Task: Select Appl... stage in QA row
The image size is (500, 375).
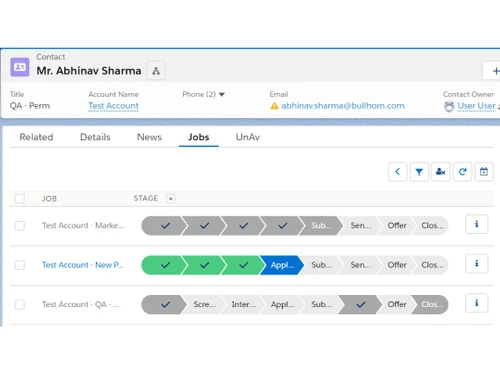Action: pyautogui.click(x=282, y=304)
